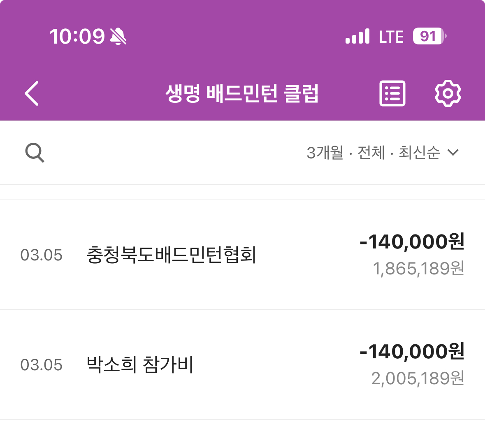Tap the cellular signal bars icon
Screen dimensions: 485x448
[357, 37]
